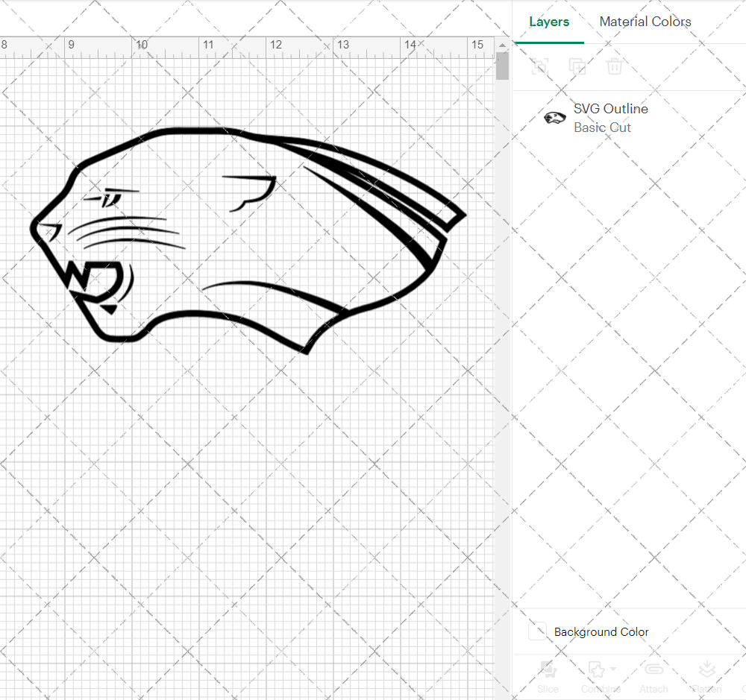The image size is (746, 700).
Task: Click the Combine tool icon
Action: [x=596, y=669]
